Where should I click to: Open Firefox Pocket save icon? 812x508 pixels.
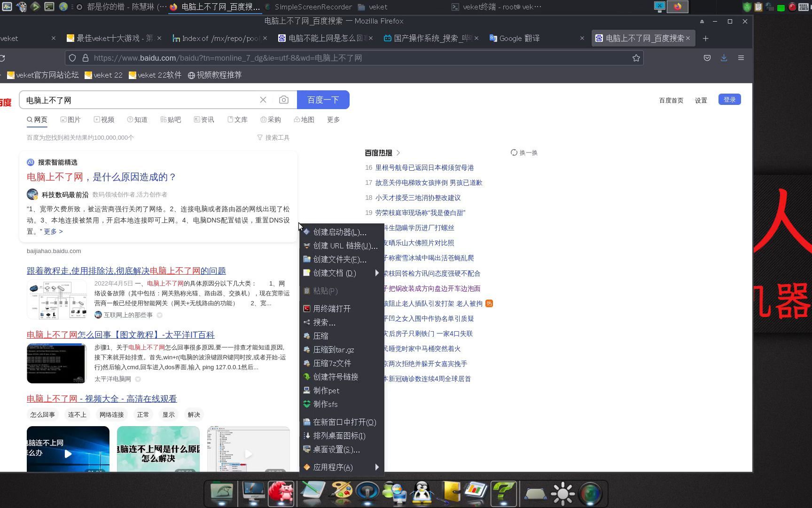pyautogui.click(x=707, y=58)
